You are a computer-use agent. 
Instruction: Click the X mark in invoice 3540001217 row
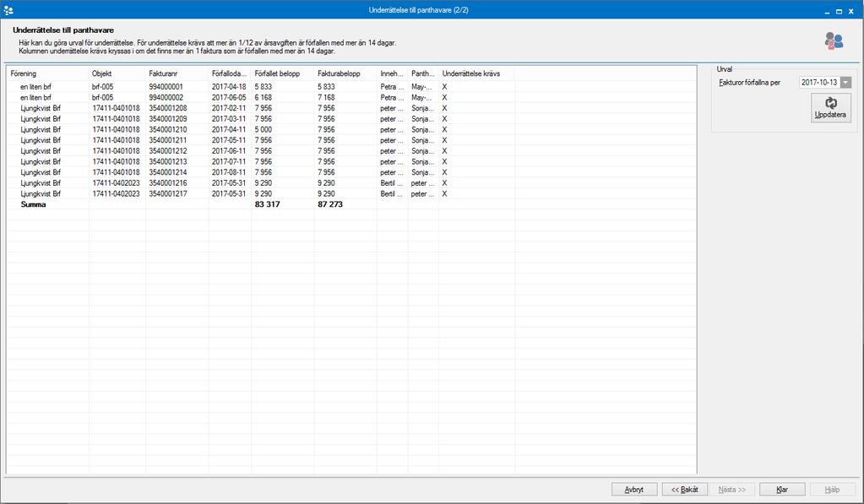pyautogui.click(x=445, y=194)
